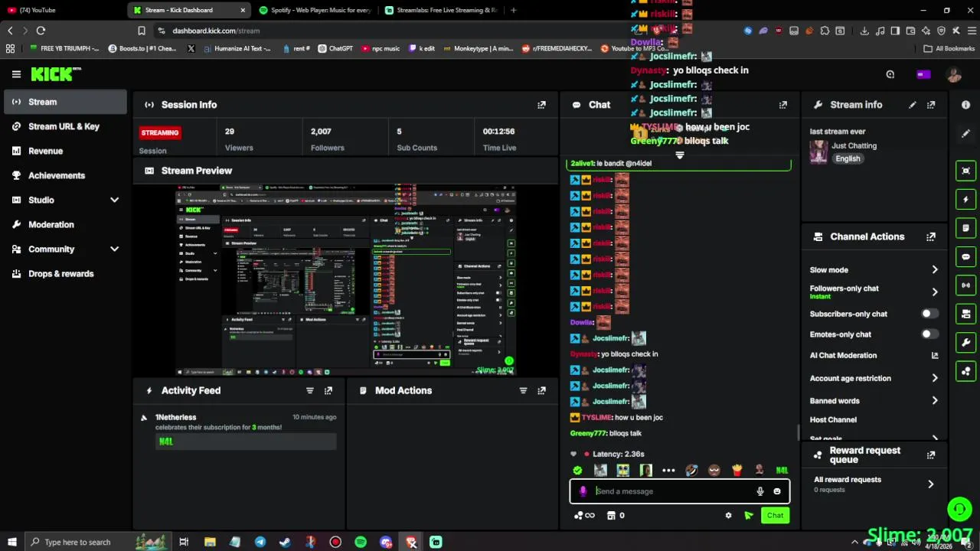Toggle Subscribers-only chat switch
980x551 pixels.
coord(929,314)
